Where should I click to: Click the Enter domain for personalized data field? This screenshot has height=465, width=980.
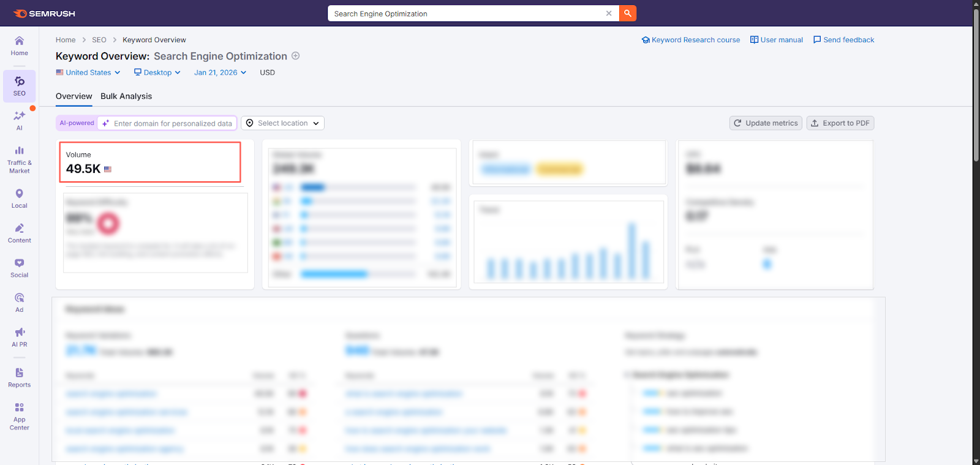(167, 123)
